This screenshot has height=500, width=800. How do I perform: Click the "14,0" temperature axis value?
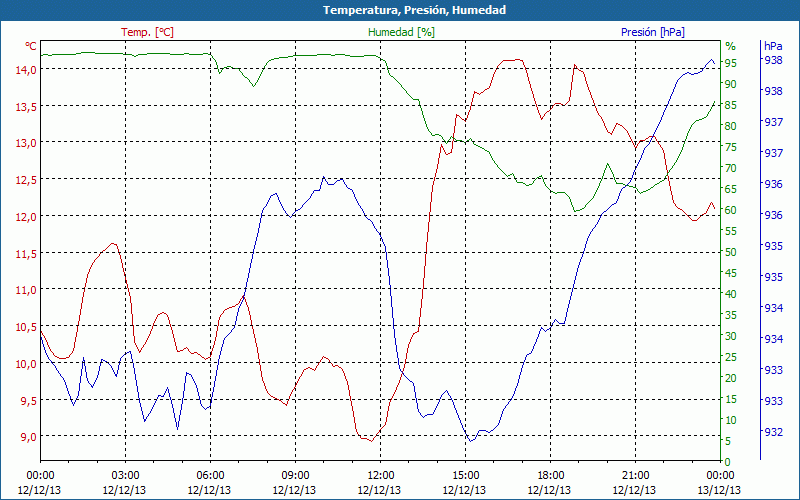(25, 69)
